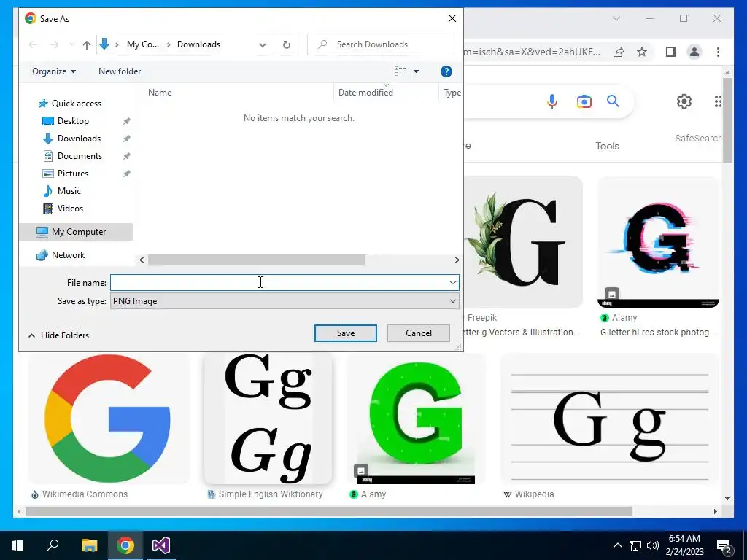Expand the address path history dropdown
Screen dimensions: 747x560
[263, 44]
